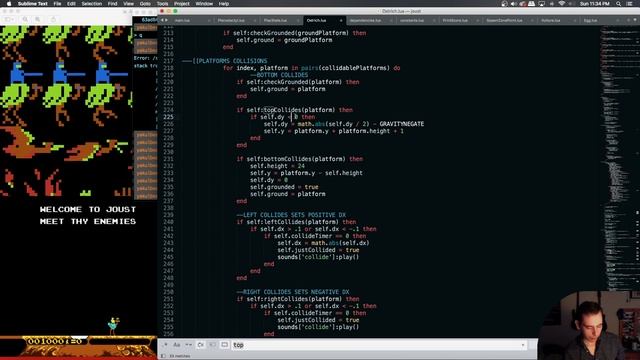Toggle highlight matches option in find bar
Image resolution: width=640 pixels, height=360 pixels.
click(224, 345)
